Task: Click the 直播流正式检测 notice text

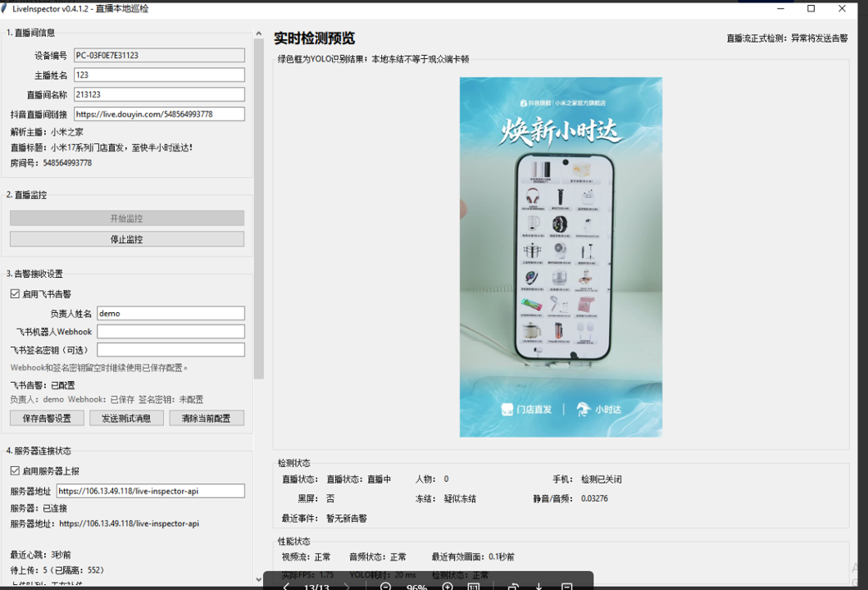Action: (x=787, y=39)
